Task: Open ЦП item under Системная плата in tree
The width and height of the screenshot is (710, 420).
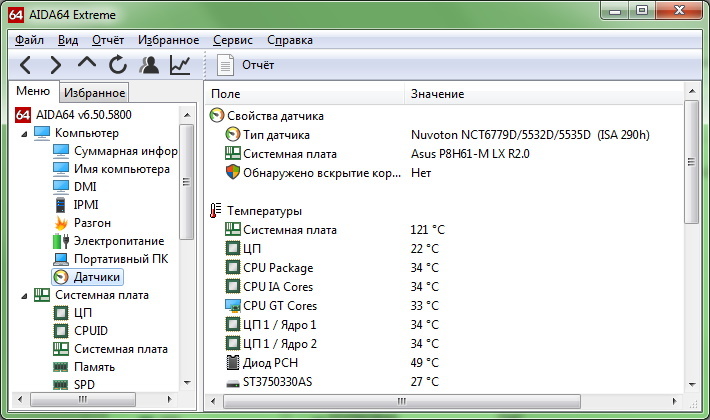Action: pyautogui.click(x=73, y=313)
